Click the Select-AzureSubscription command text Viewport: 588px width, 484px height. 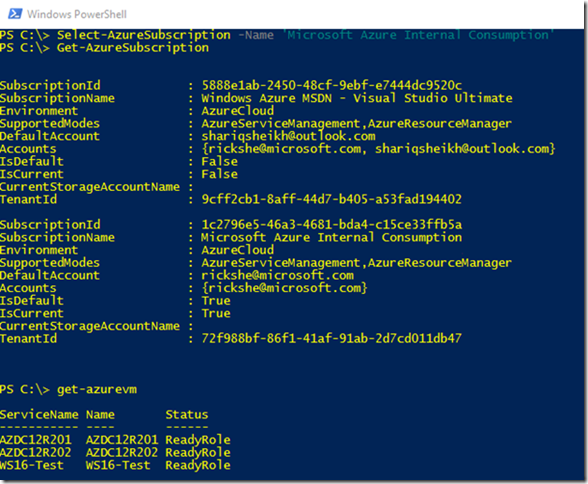[x=144, y=35]
